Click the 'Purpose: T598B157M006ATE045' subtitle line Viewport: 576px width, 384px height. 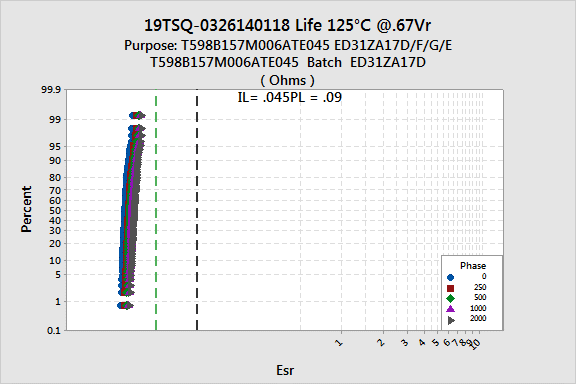[227, 46]
